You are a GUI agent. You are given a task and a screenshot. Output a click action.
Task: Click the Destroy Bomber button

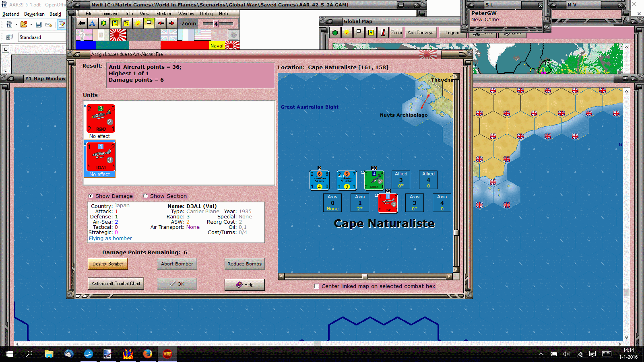point(108,264)
